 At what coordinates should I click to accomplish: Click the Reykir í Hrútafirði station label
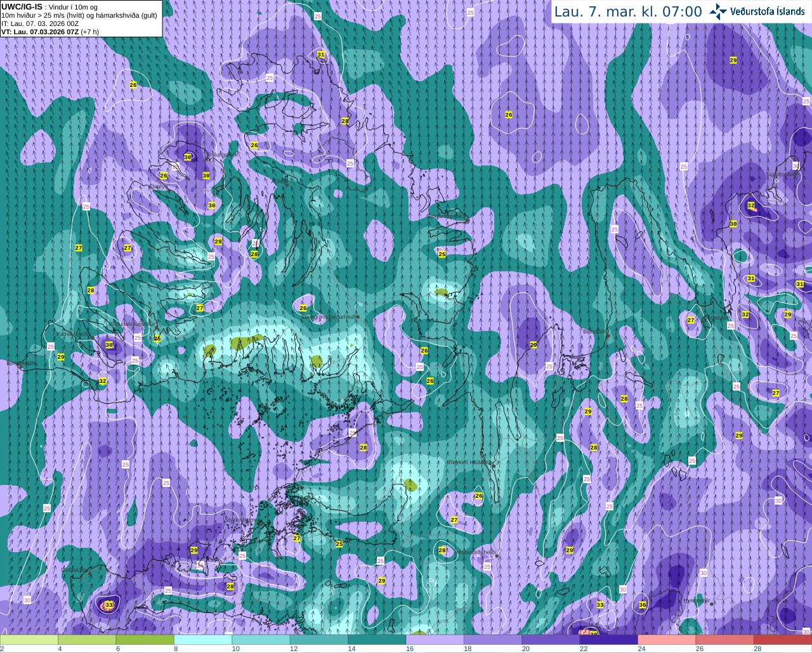coord(471,462)
